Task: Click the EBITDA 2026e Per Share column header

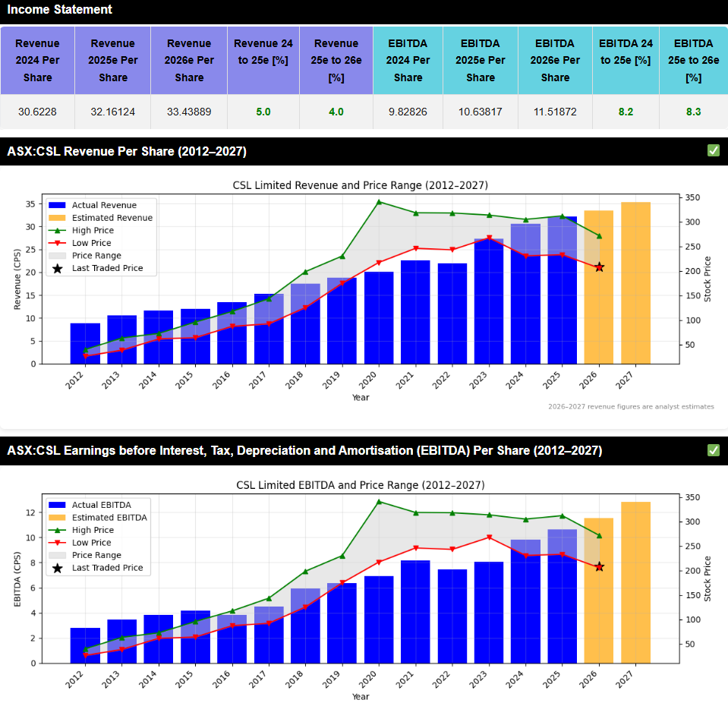Action: pyautogui.click(x=555, y=60)
